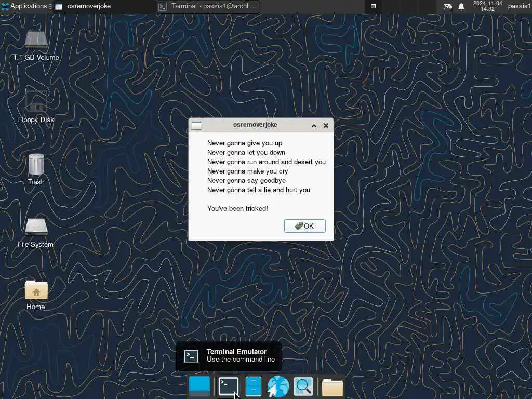Close the osremoverjoke dialog
The height and width of the screenshot is (399, 532).
coord(326,126)
